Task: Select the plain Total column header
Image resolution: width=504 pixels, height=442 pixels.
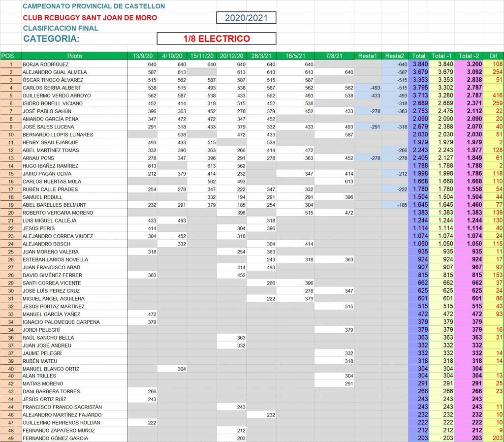Action: tap(418, 56)
